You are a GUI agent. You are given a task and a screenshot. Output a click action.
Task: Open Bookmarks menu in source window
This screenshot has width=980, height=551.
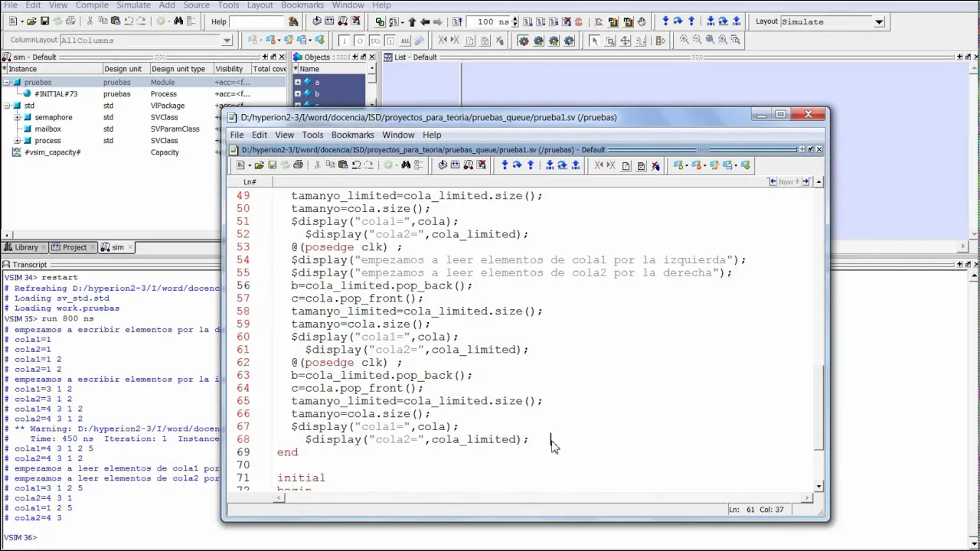click(x=352, y=135)
